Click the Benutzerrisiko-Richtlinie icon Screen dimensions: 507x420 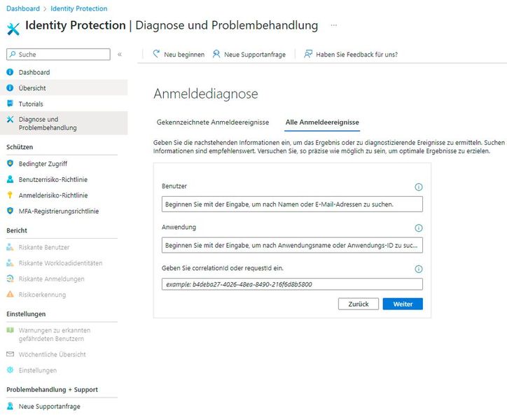[x=11, y=180]
